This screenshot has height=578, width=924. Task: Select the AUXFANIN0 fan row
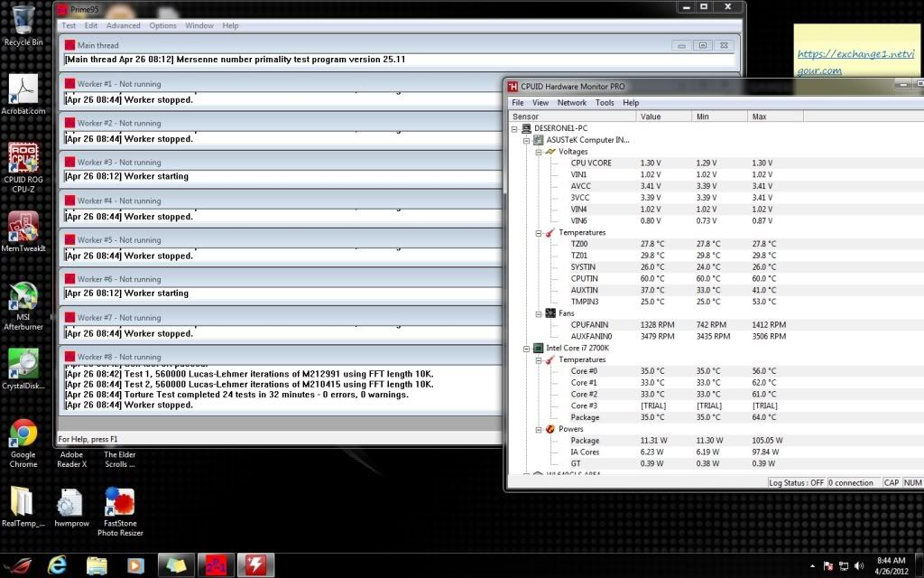[716, 336]
